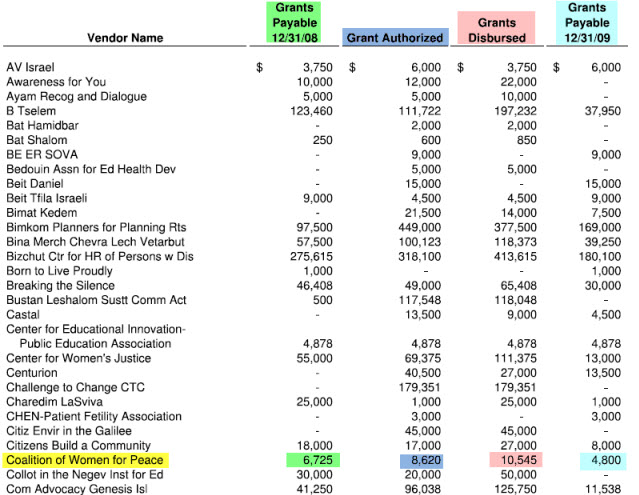The image size is (639, 495).
Task: Select the 117,548 grant authorized value
Action: point(420,300)
